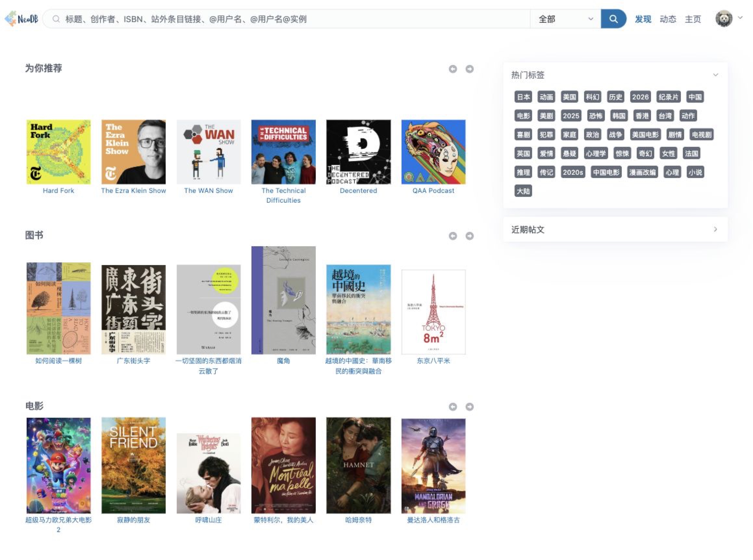The image size is (753, 560).
Task: Select the 香港 tag
Action: click(x=642, y=116)
